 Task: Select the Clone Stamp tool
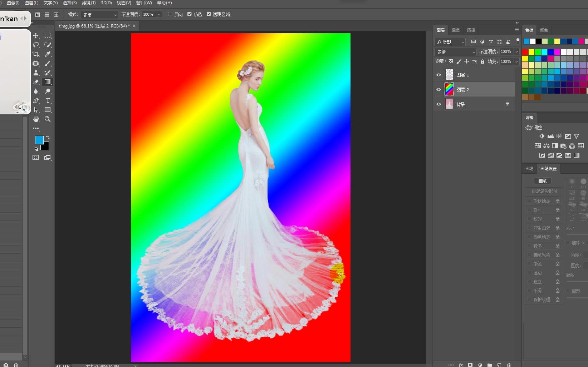tap(36, 73)
